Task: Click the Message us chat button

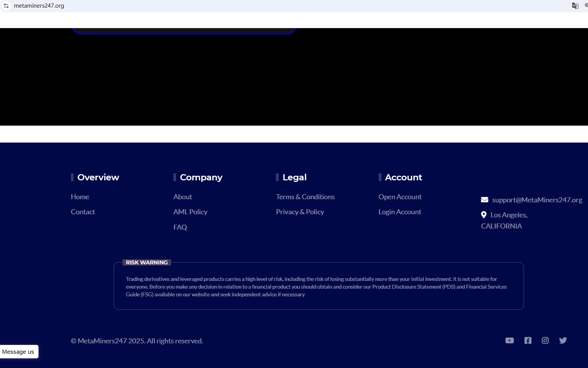Action: pyautogui.click(x=18, y=351)
